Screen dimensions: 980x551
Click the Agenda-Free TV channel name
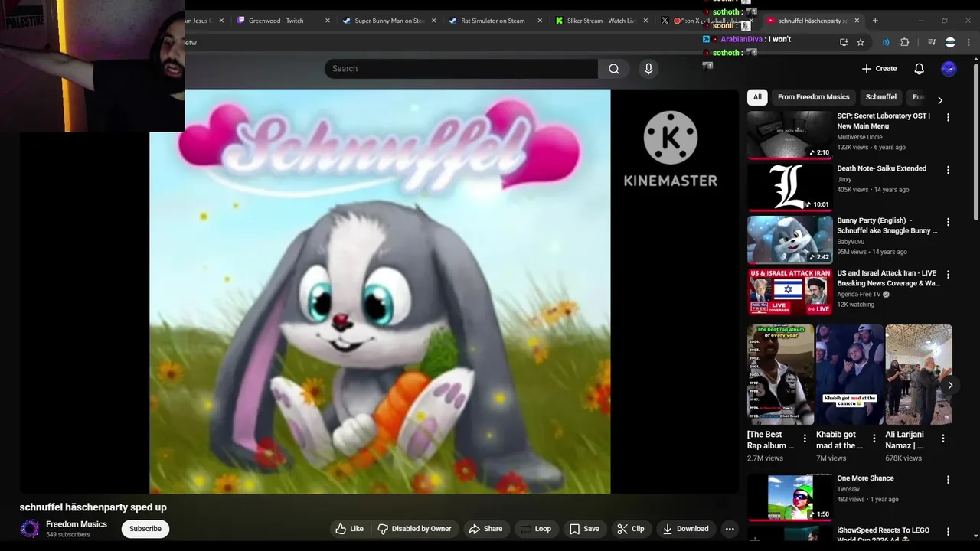pyautogui.click(x=858, y=294)
